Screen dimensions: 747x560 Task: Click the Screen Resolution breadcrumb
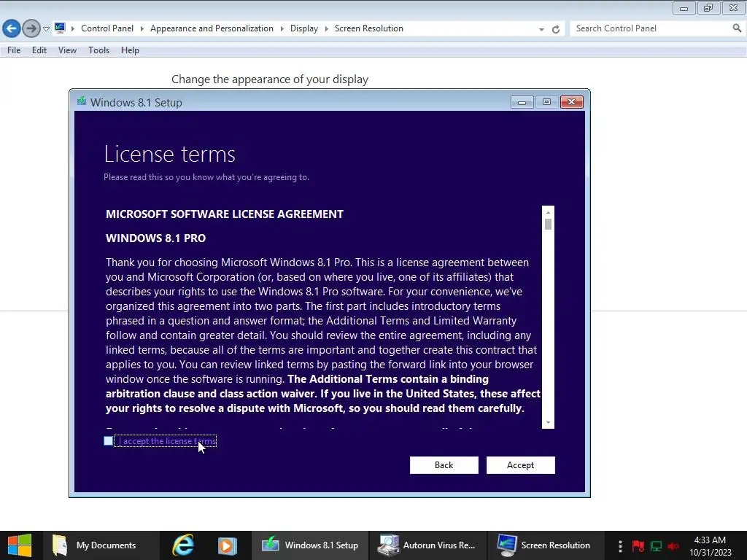(x=368, y=28)
